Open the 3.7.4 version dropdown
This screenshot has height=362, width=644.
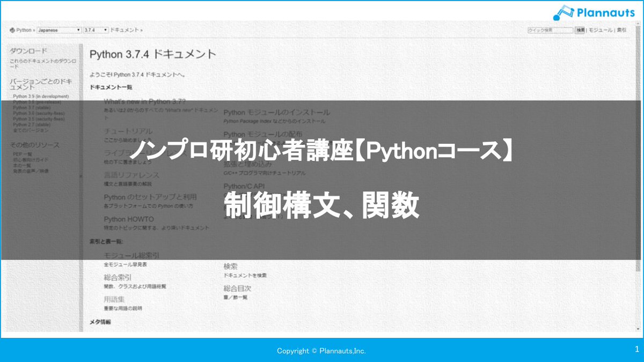pyautogui.click(x=96, y=31)
